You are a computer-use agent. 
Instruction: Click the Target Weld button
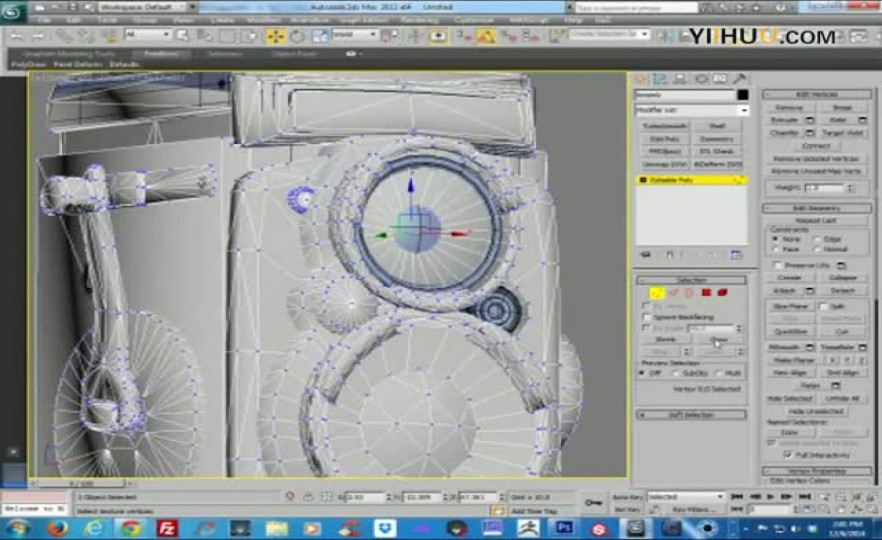point(842,133)
